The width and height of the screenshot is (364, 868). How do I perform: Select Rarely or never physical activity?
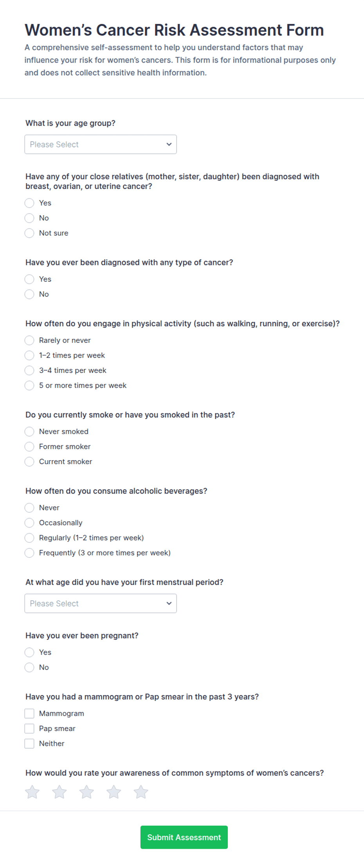click(29, 340)
